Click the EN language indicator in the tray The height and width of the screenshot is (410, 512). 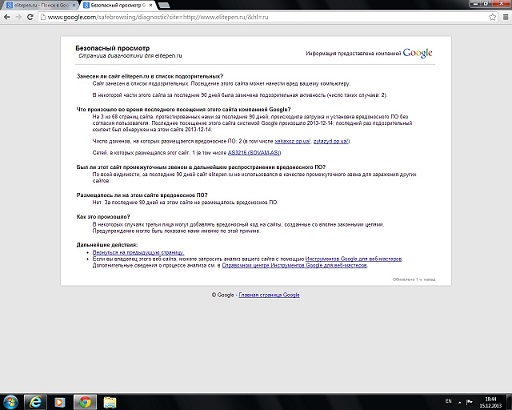(448, 401)
